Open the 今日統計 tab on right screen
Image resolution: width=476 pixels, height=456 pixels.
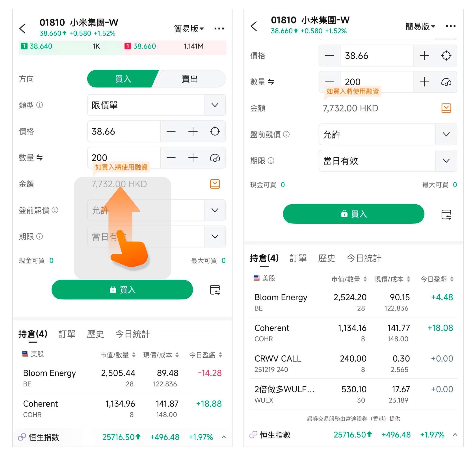coord(364,258)
